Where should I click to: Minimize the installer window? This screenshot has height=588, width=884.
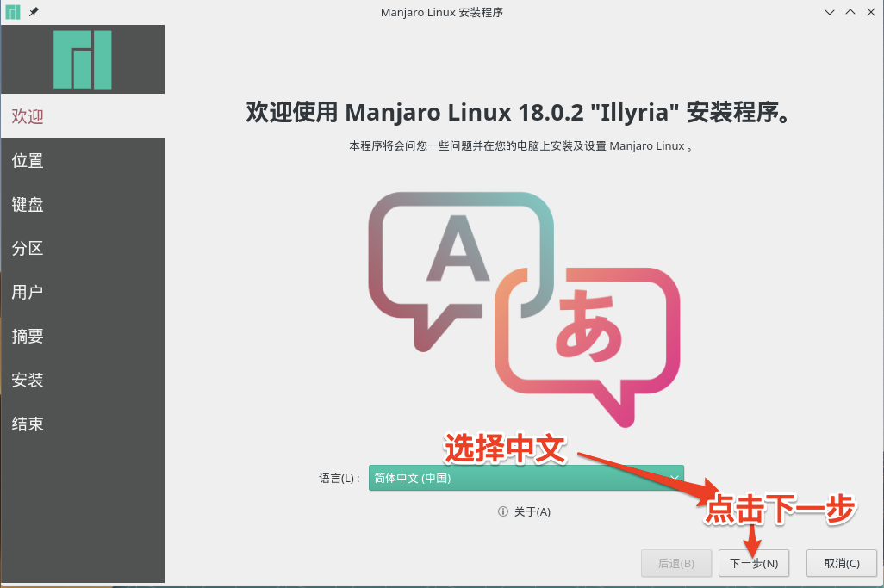830,12
